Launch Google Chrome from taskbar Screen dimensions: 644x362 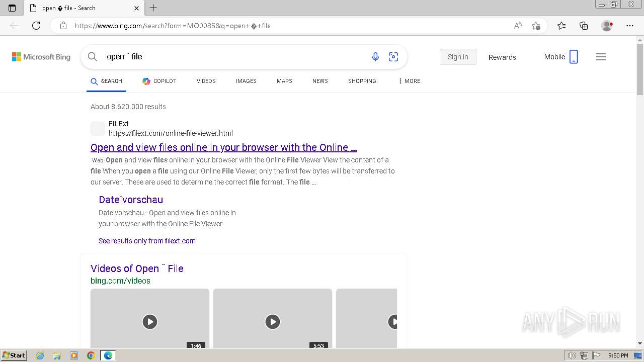(x=91, y=355)
